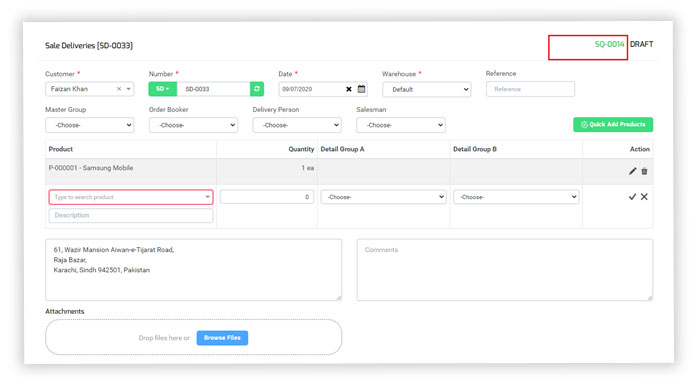Screen dimensions: 699x390
Task: Click the refresh number icon beside SD-0033
Action: (x=257, y=89)
